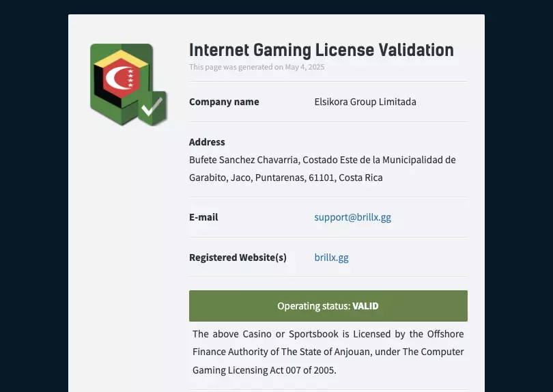Click the white crescent emblem inside the shield
This screenshot has width=553, height=392.
coord(122,79)
